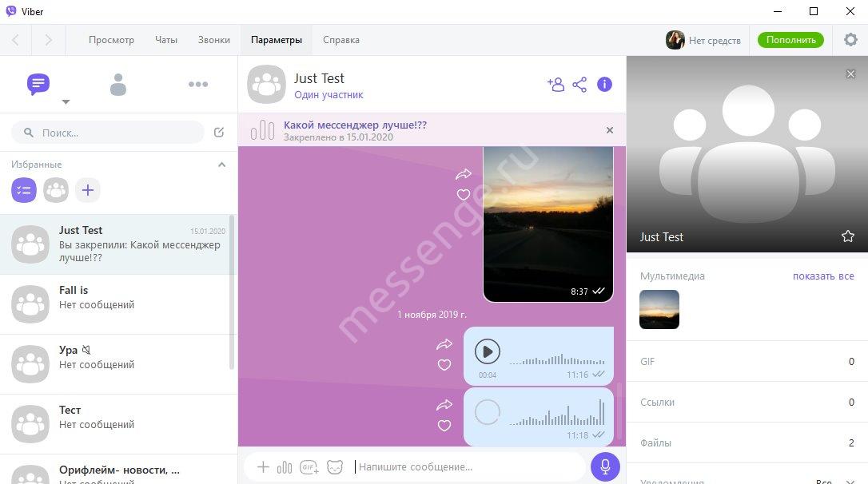Screen dimensions: 868x484
Task: Open My Notes favorite icon
Action: coord(24,190)
